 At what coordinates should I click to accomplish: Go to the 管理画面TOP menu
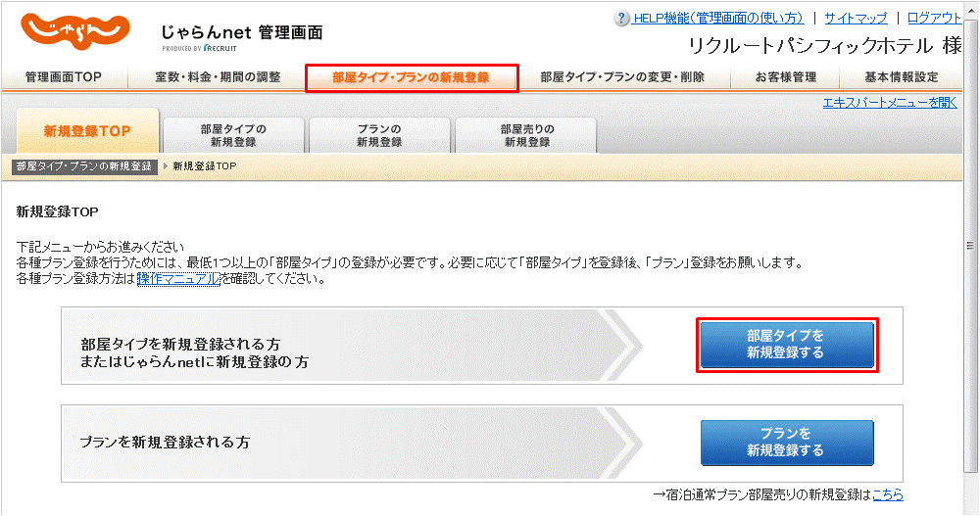click(x=63, y=77)
